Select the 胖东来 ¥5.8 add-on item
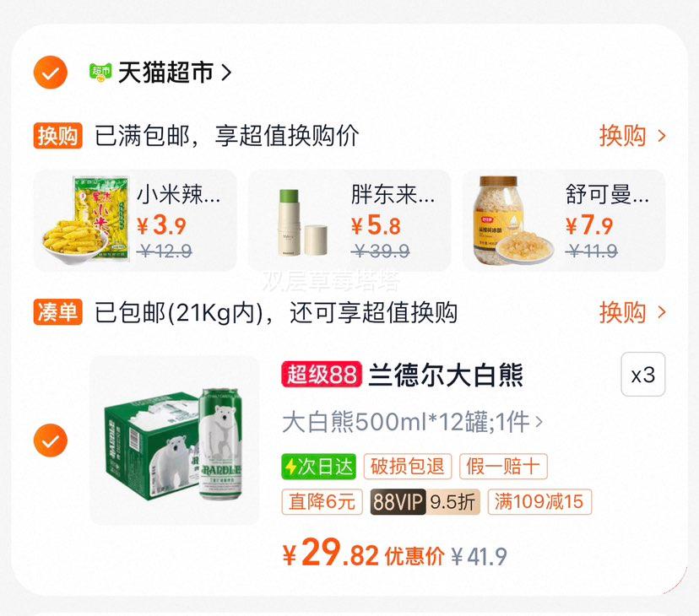 pyautogui.click(x=349, y=220)
